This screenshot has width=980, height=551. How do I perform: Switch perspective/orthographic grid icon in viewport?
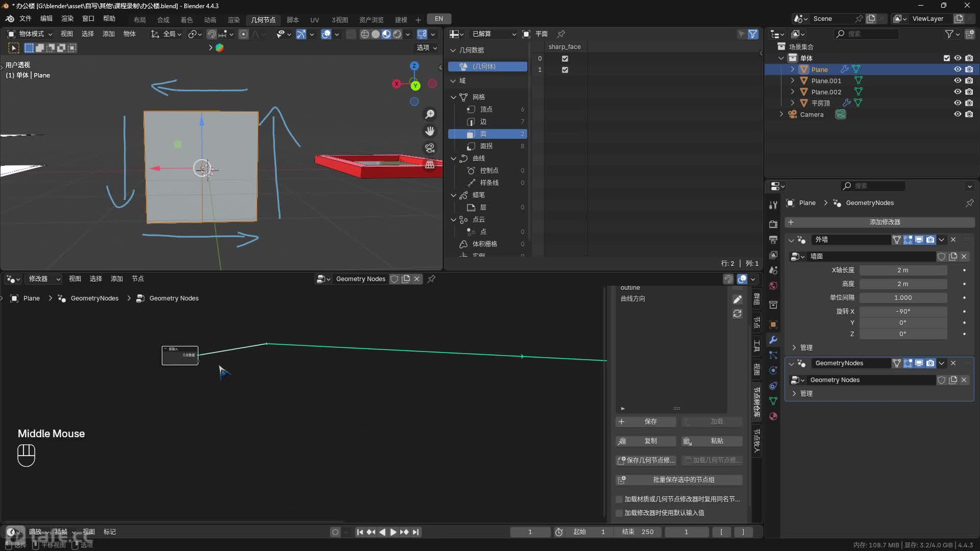coord(430,165)
